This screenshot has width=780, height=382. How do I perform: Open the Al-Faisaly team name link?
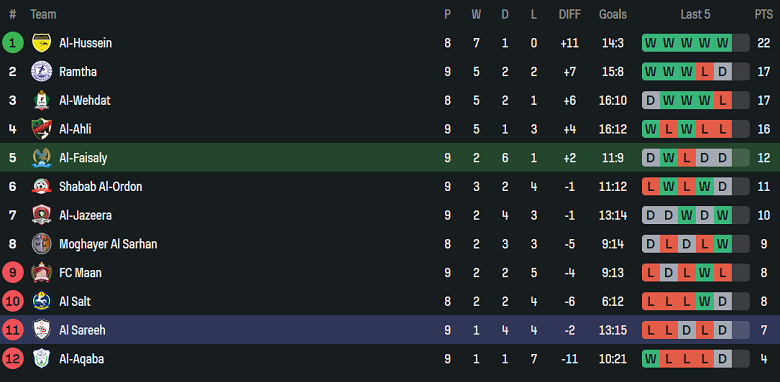point(83,158)
